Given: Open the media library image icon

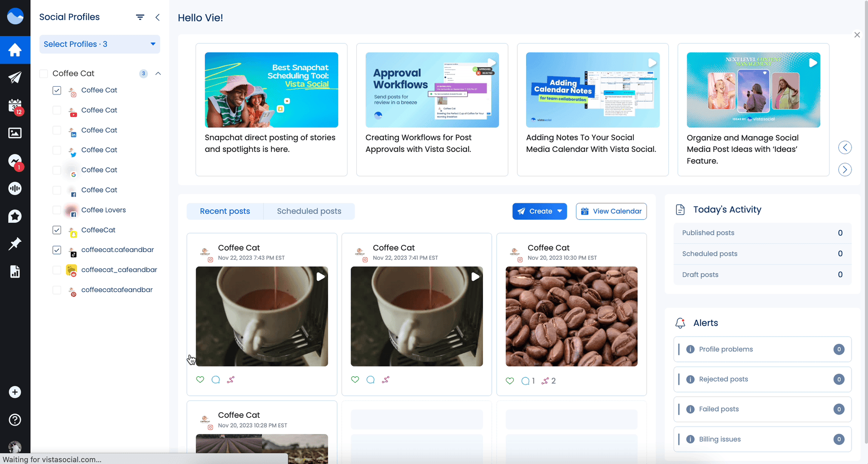Looking at the screenshot, I should pyautogui.click(x=15, y=133).
